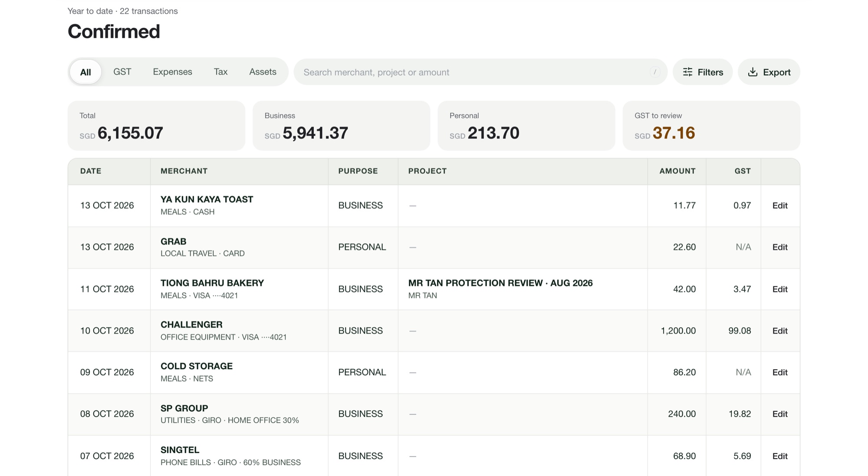Click date 08 OCT 2026
This screenshot has height=476, width=868.
coord(107,414)
